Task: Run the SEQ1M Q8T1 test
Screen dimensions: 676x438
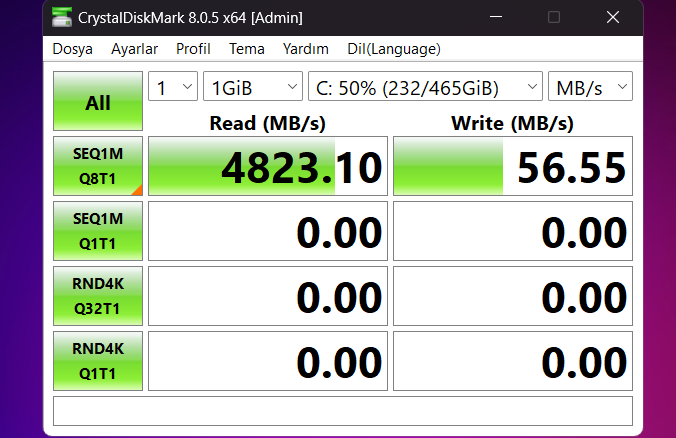Action: [98, 166]
